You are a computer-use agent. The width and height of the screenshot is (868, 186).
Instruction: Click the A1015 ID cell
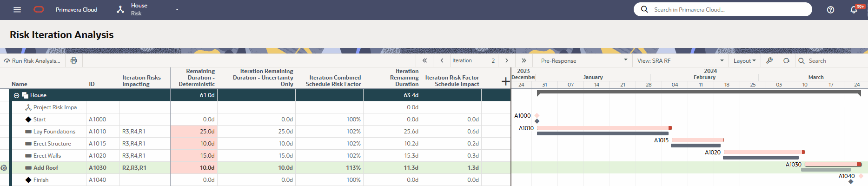103,144
